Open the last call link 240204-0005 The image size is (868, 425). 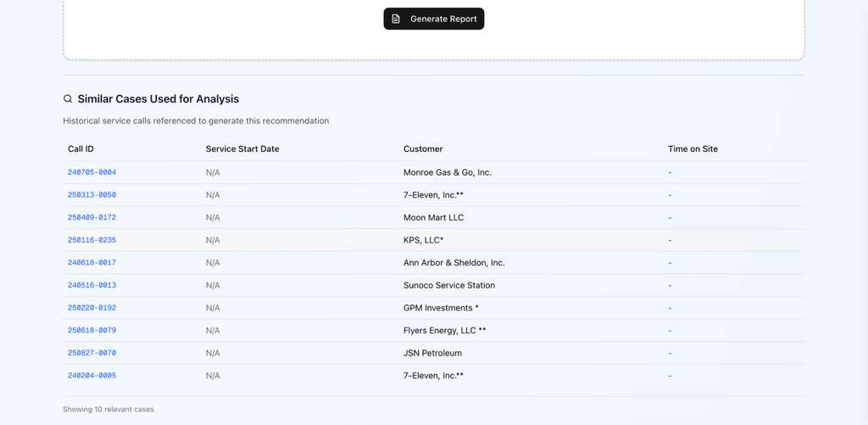tap(92, 376)
